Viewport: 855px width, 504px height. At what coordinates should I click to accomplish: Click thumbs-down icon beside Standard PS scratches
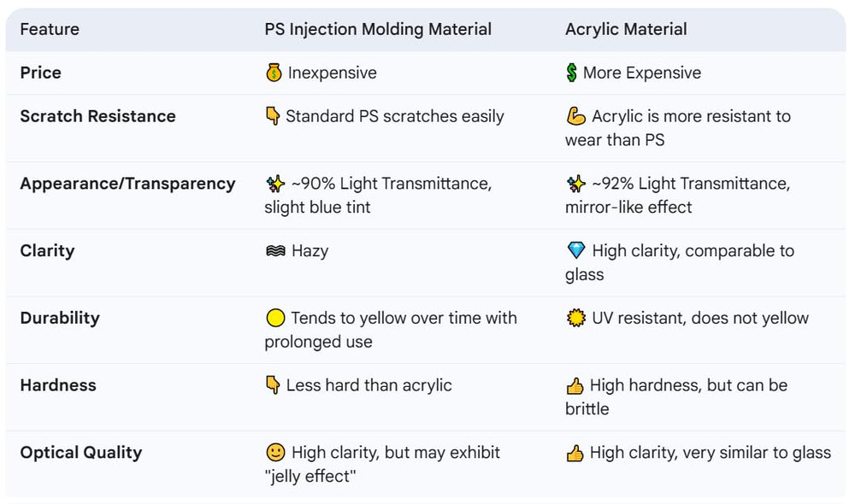click(x=273, y=116)
